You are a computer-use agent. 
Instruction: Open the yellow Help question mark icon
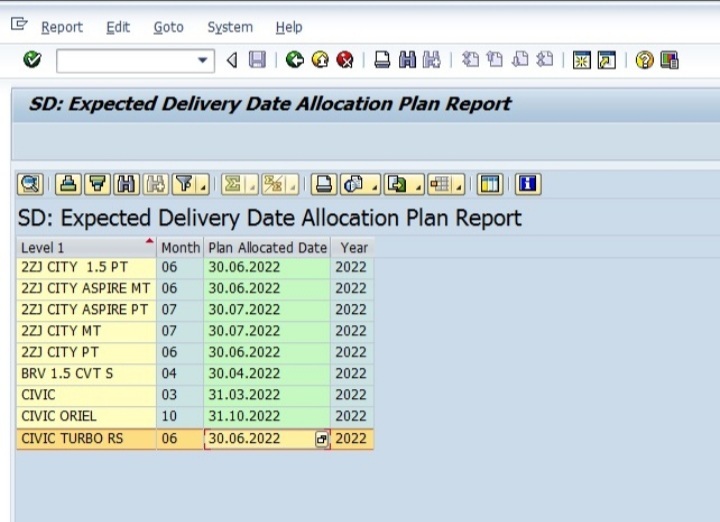pos(644,60)
